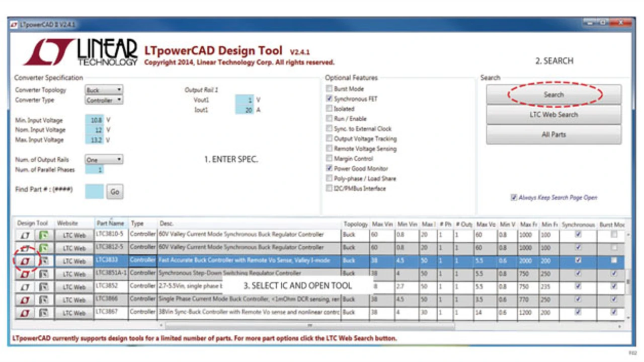Click green Excel design icon for LTC3812-5
Screen dimensions: 644x362
coord(44,248)
